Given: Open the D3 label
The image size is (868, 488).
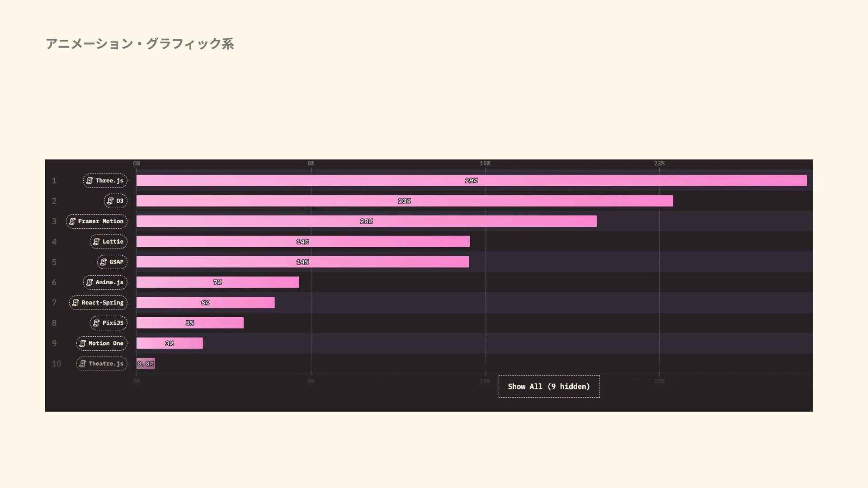Looking at the screenshot, I should point(116,201).
